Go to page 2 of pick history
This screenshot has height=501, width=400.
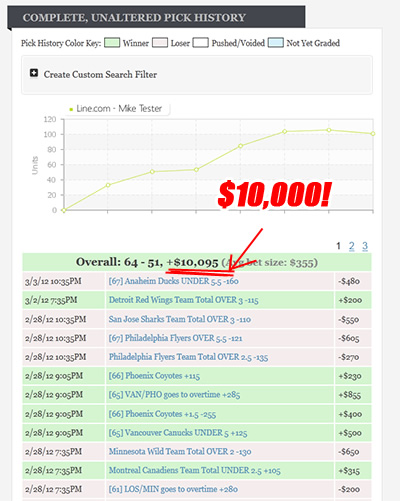(x=352, y=246)
